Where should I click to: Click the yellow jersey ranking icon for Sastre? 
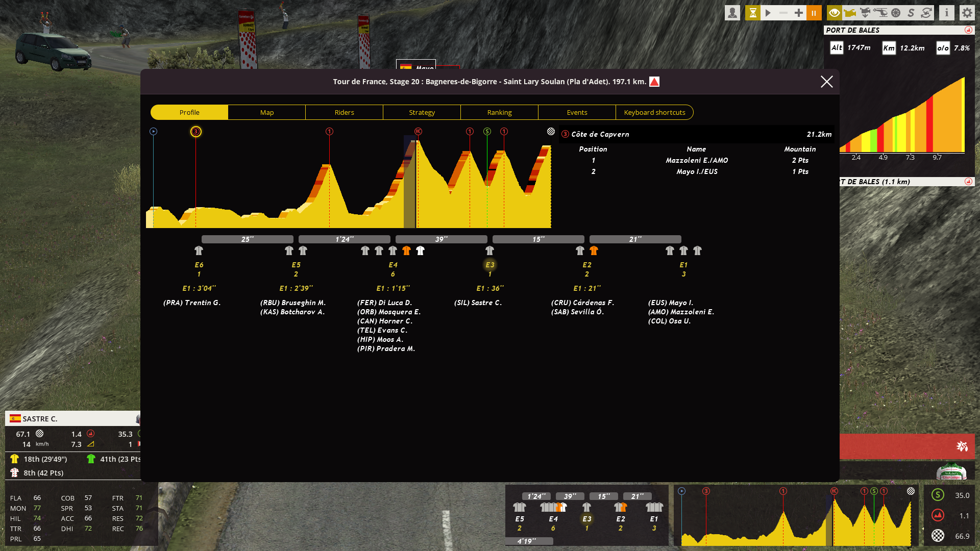point(14,459)
